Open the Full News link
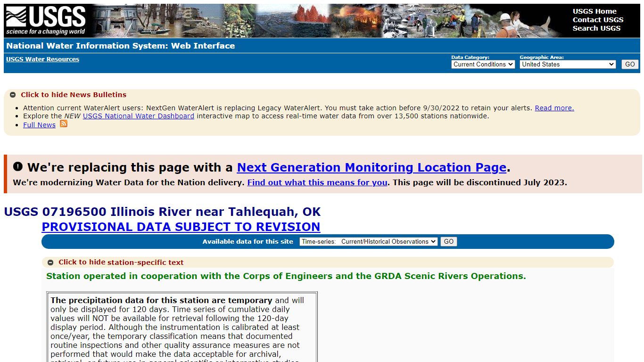 39,125
